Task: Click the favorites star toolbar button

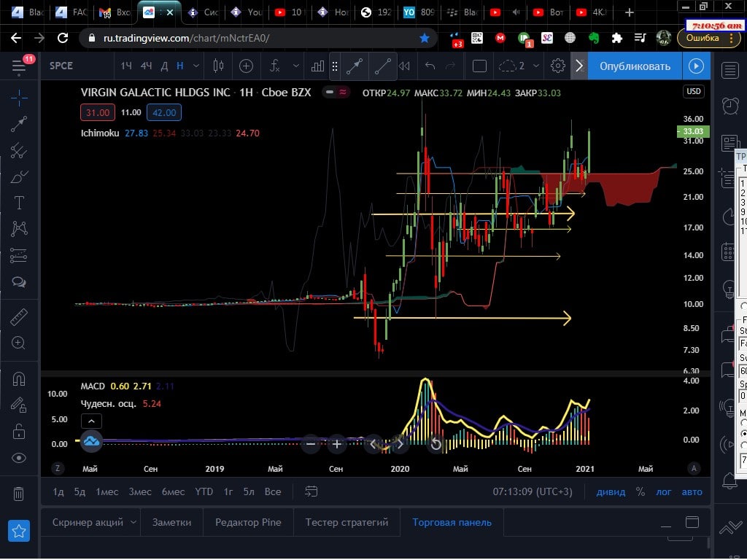Action: pos(19,531)
